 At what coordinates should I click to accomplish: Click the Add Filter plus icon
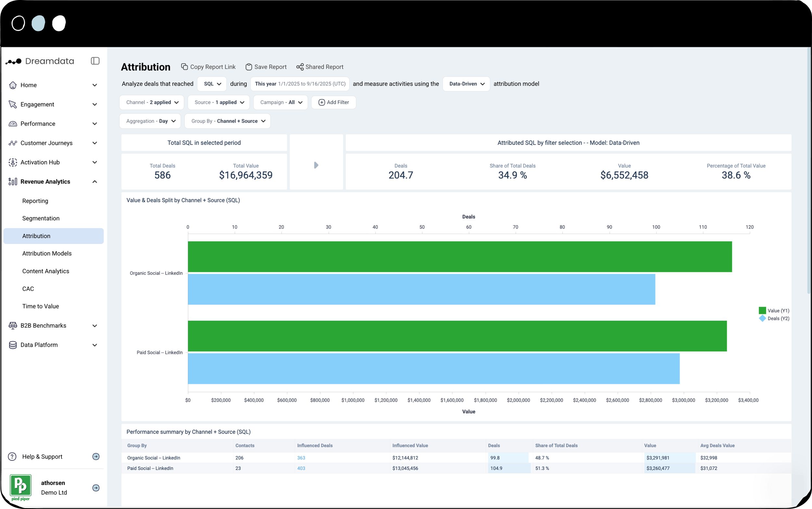coord(321,102)
